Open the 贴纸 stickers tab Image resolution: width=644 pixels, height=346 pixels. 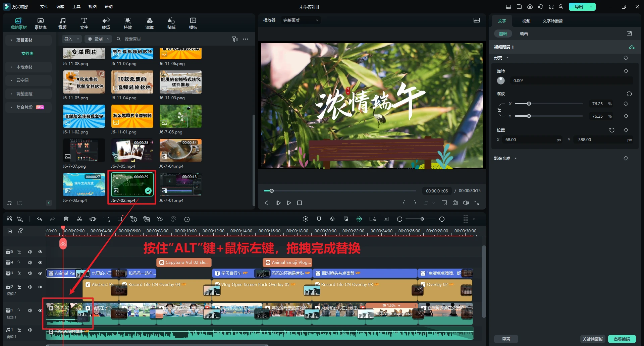pos(171,23)
